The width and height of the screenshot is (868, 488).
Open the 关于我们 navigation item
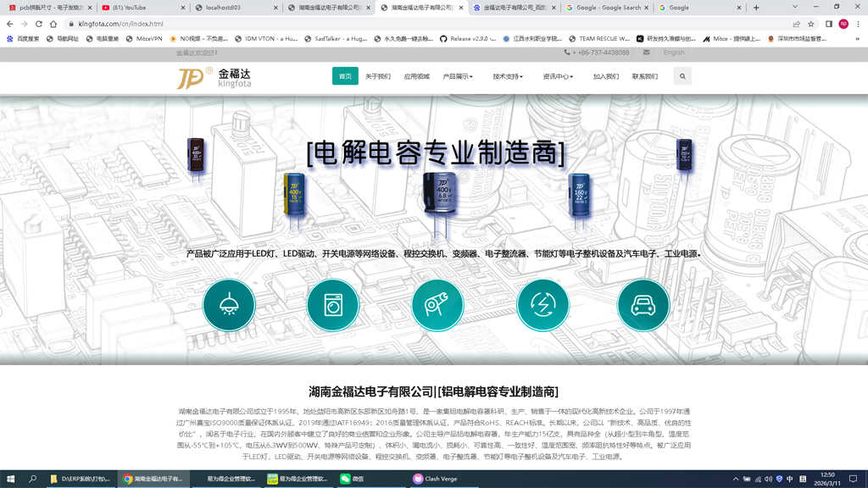(378, 76)
